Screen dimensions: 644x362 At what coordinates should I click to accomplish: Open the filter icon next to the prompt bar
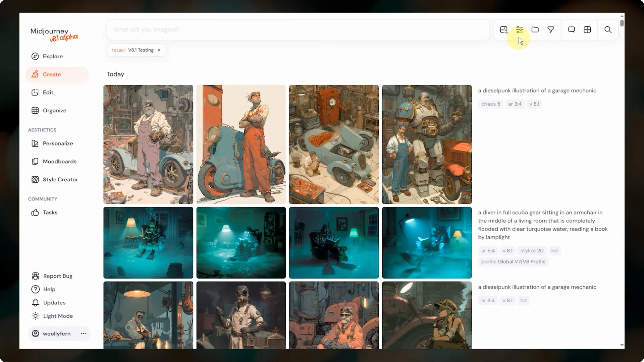pos(551,29)
